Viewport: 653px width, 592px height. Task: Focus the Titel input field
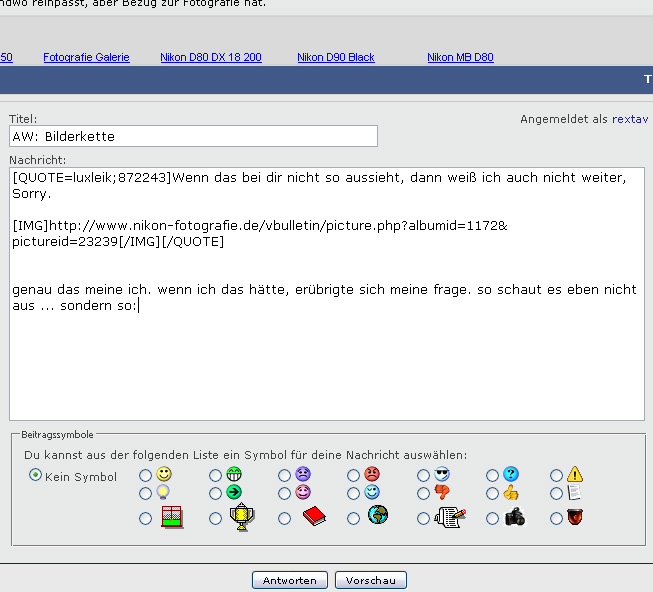tap(193, 136)
